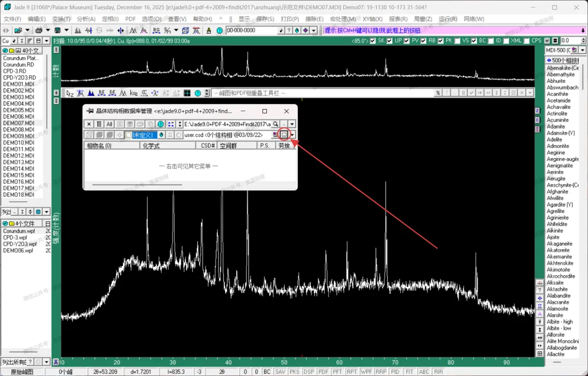
Task: Open dropdown at end of user.csd row
Action: click(x=292, y=135)
